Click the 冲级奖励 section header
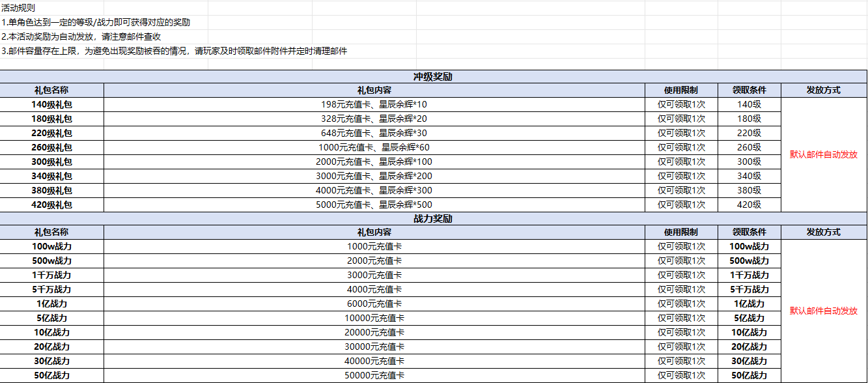Viewport: 868px width, 383px height. [433, 76]
